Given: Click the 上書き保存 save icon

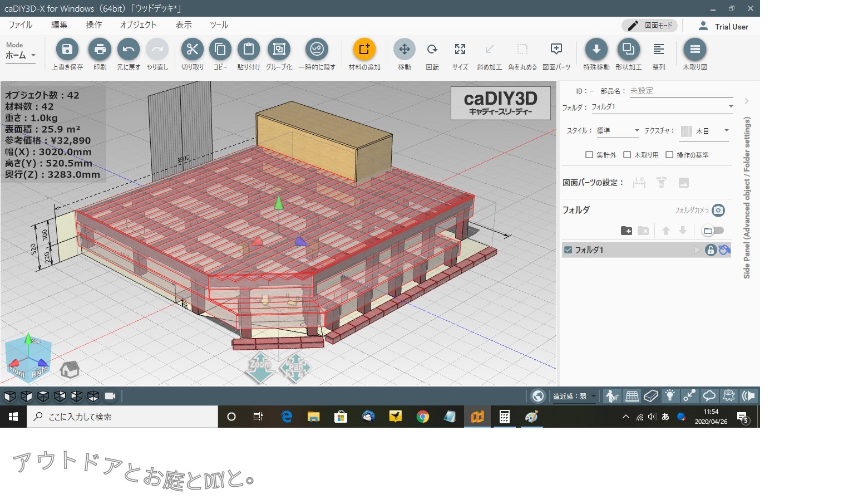Looking at the screenshot, I should pos(67,50).
